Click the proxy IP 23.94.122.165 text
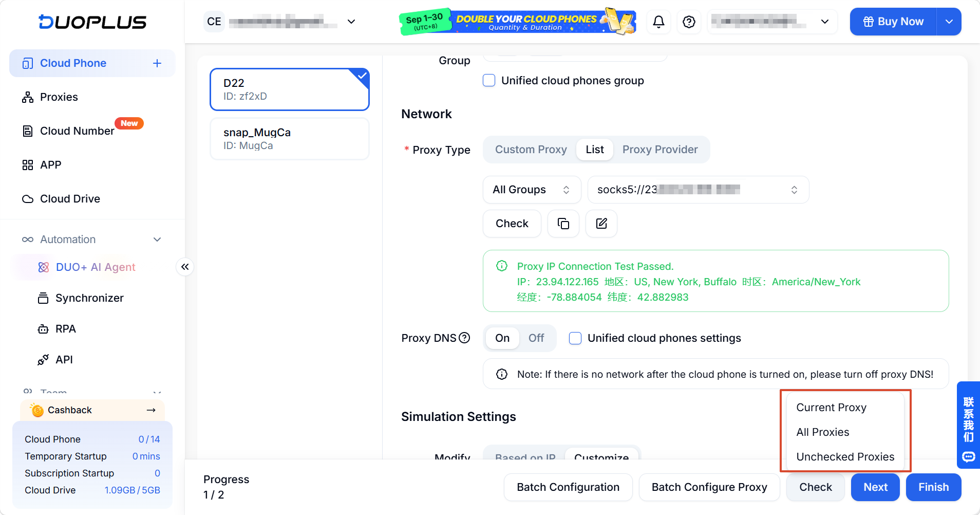This screenshot has height=515, width=980. pyautogui.click(x=567, y=282)
